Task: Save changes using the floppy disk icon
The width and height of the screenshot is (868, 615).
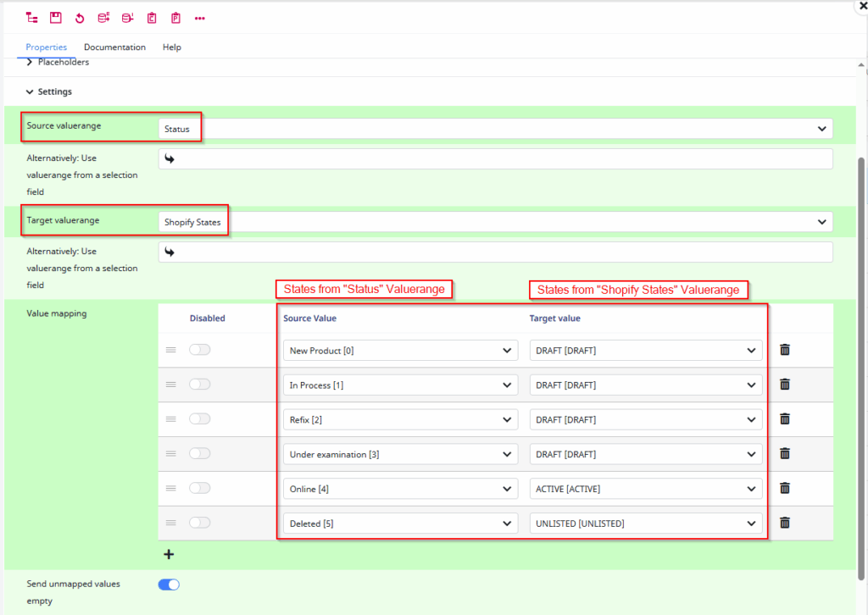Action: (x=56, y=17)
